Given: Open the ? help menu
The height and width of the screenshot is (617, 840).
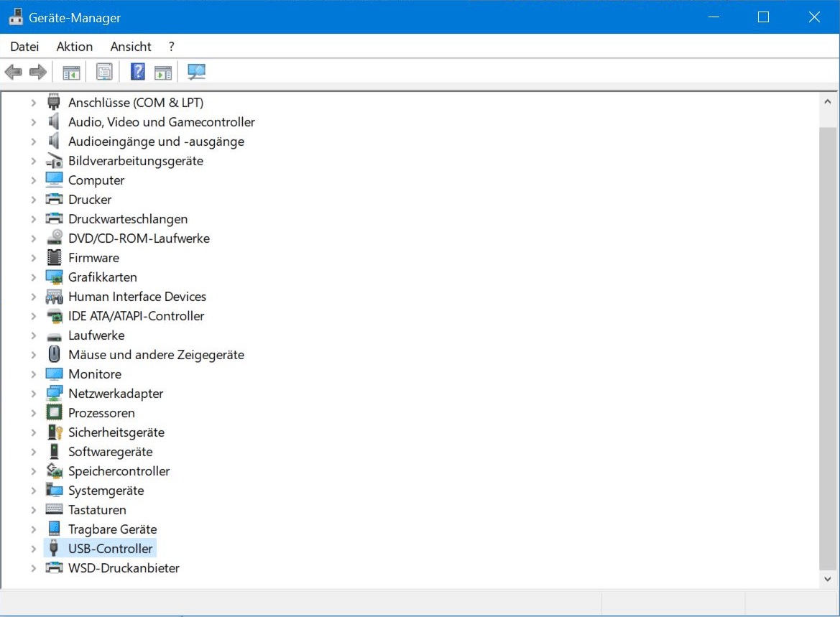Looking at the screenshot, I should 172,47.
